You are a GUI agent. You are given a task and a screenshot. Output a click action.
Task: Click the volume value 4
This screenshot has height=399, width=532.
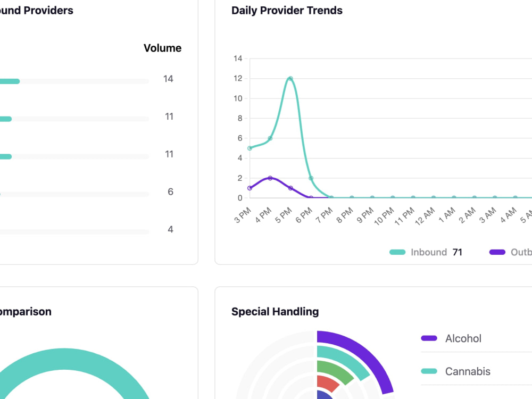[170, 230]
